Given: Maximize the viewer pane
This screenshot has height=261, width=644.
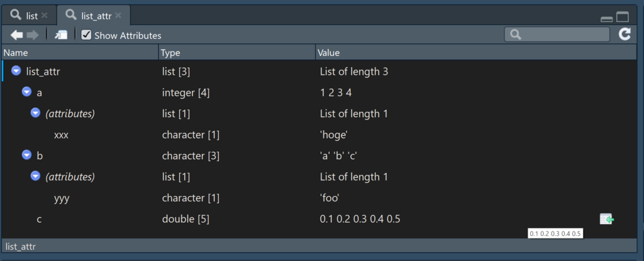Looking at the screenshot, I should click(x=623, y=17).
